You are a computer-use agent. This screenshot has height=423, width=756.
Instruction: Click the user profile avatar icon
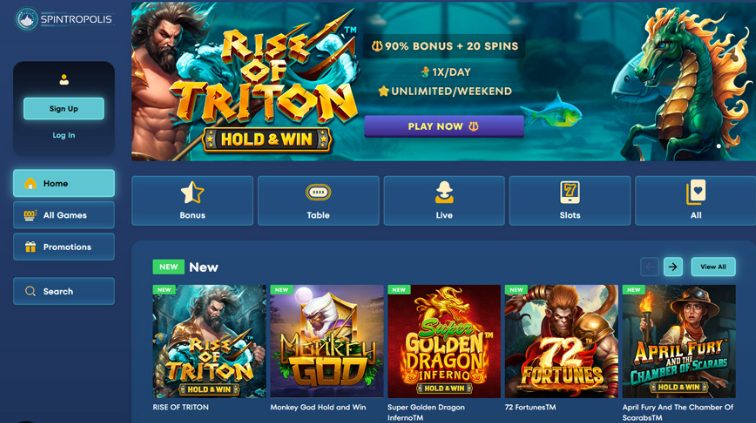pyautogui.click(x=64, y=80)
